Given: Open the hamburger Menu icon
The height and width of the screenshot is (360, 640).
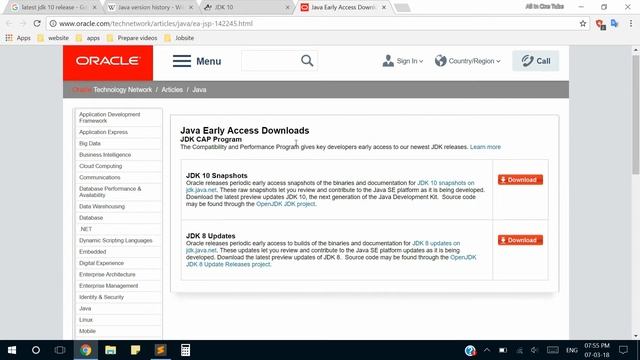Looking at the screenshot, I should tap(182, 61).
